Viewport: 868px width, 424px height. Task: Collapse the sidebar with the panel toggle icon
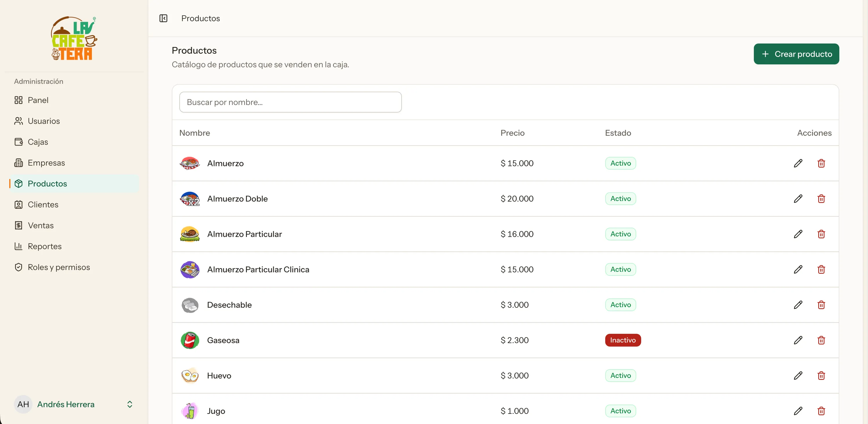tap(163, 18)
